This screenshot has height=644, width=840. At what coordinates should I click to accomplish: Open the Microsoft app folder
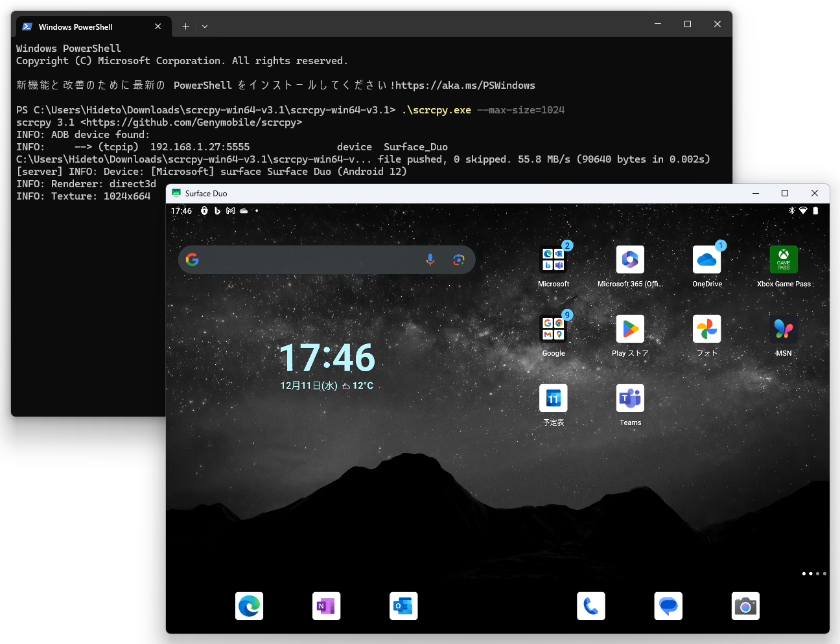[x=553, y=259]
